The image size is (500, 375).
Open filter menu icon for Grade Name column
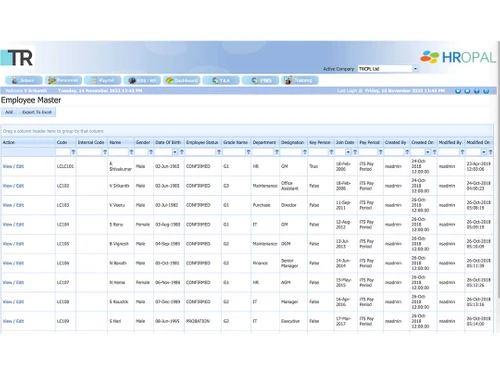click(x=248, y=152)
